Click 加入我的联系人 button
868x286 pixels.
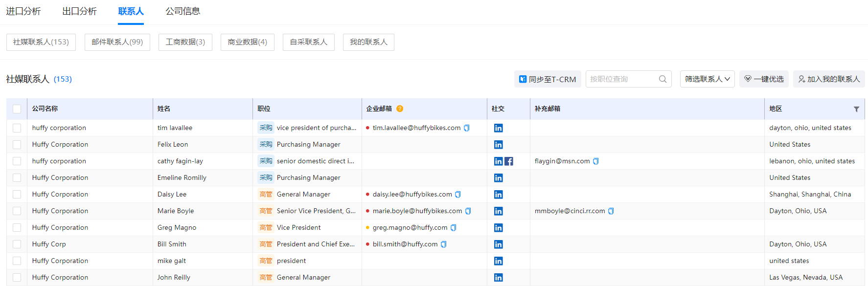click(x=828, y=79)
